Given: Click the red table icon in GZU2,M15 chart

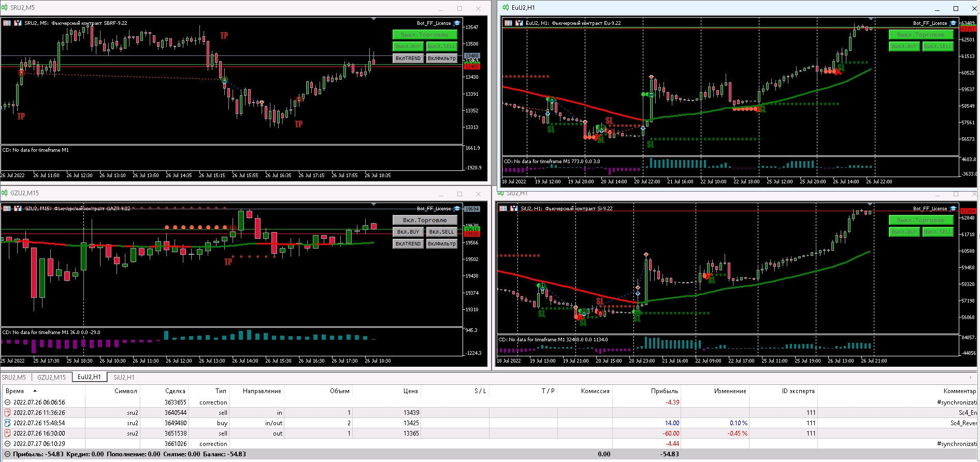Looking at the screenshot, I should (7, 208).
